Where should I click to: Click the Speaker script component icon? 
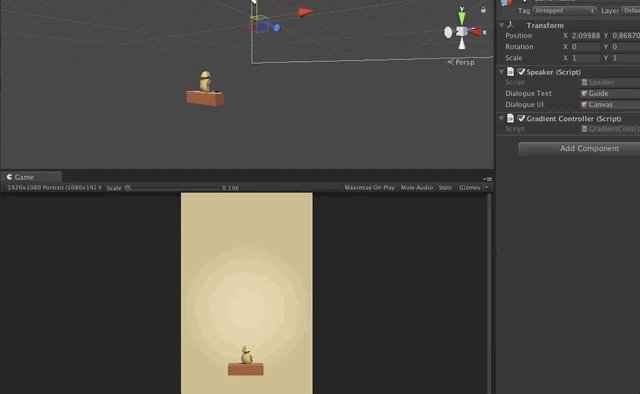point(510,72)
